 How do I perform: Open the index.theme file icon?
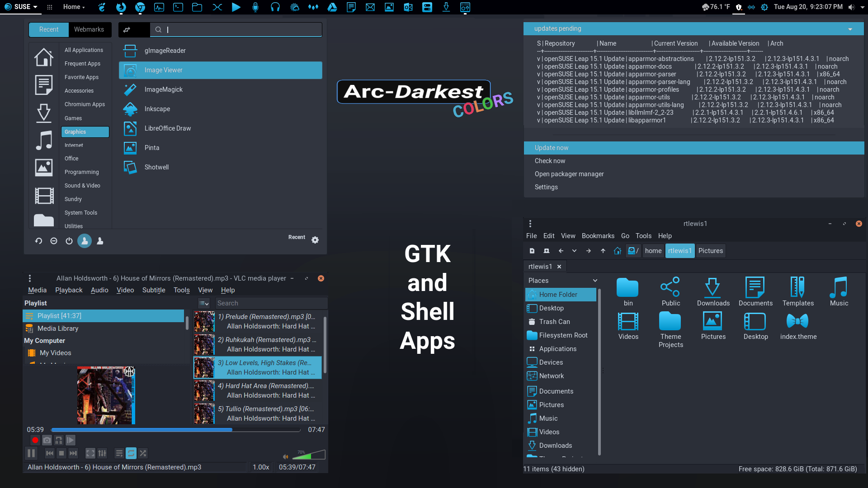pos(798,326)
